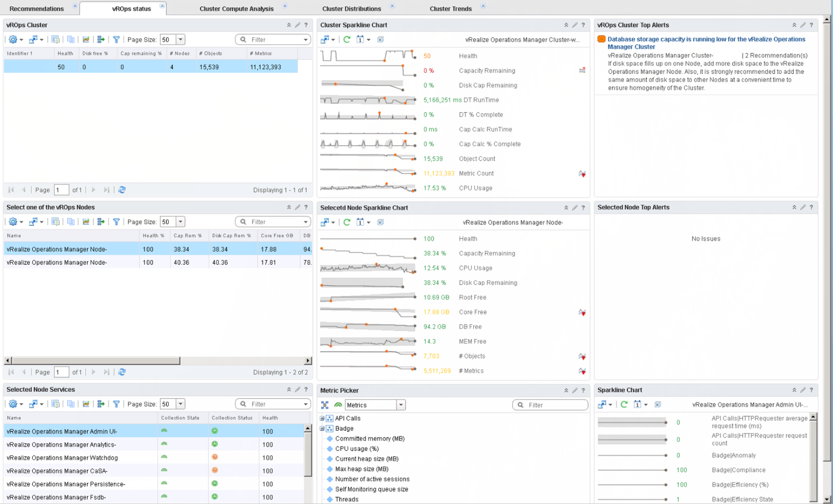This screenshot has height=504, width=833.
Task: Click funnel icon in Select one of the vROps Nodes toolbar
Action: point(117,222)
